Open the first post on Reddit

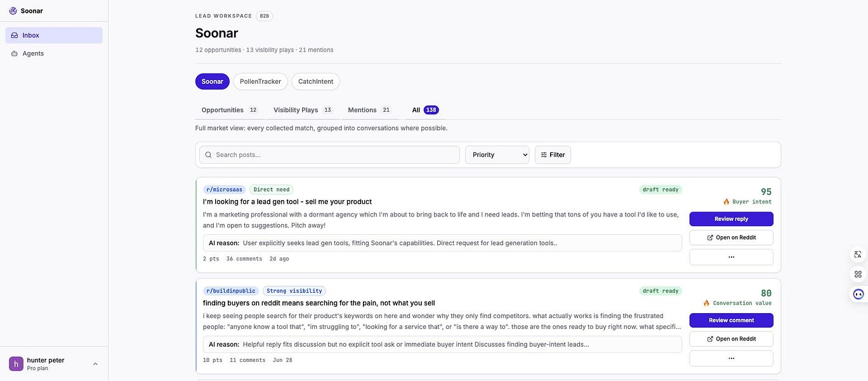point(731,237)
